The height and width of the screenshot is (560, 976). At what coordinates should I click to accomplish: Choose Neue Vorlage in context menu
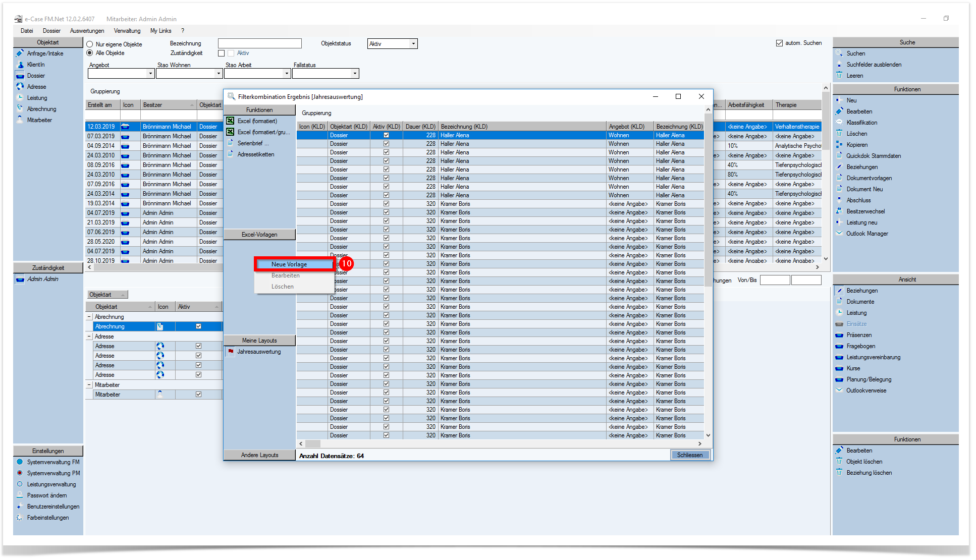point(295,264)
